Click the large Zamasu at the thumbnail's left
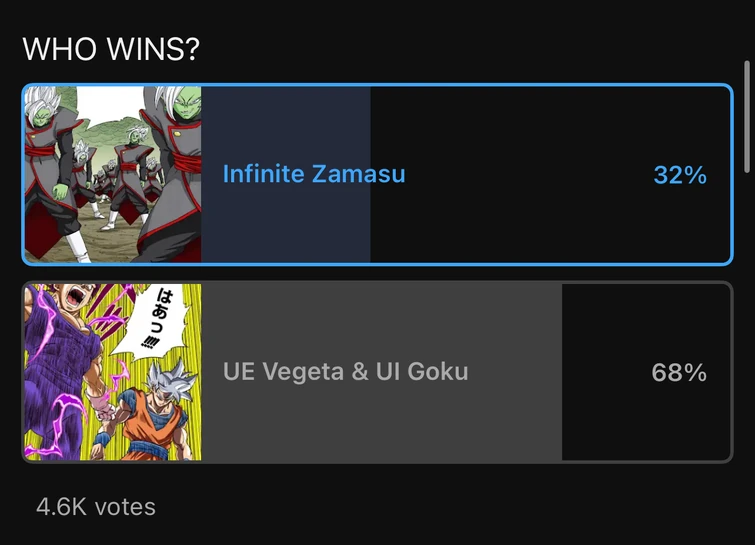Viewport: 755px width, 545px height. tap(52, 160)
